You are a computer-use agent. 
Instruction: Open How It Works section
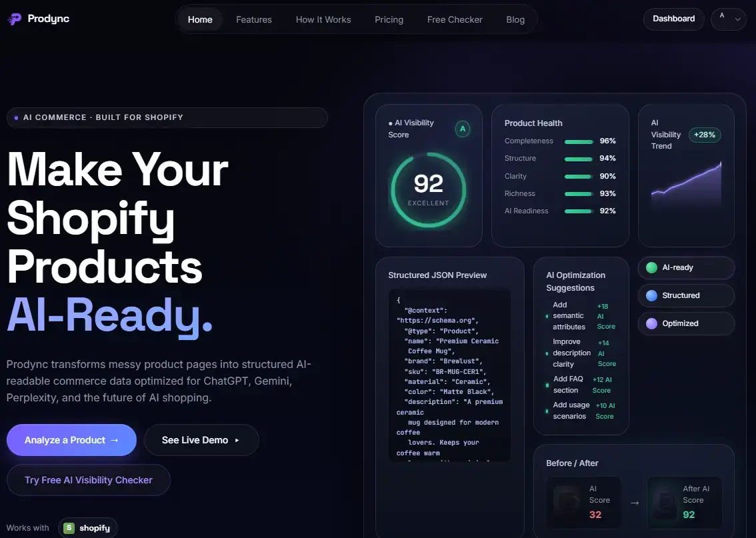pyautogui.click(x=323, y=20)
